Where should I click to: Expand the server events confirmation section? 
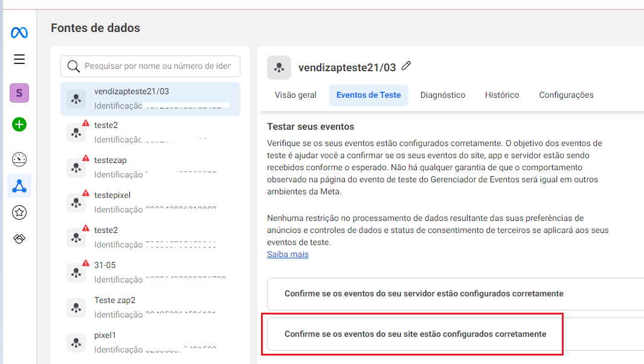pos(423,294)
